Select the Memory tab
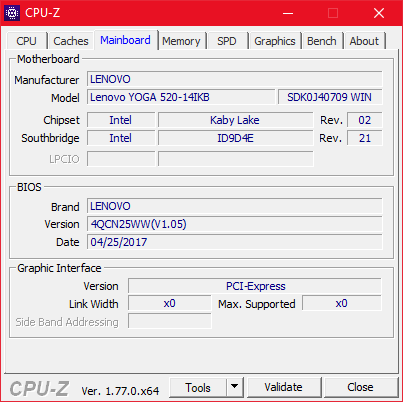Image resolution: width=403 pixels, height=402 pixels. [x=181, y=41]
